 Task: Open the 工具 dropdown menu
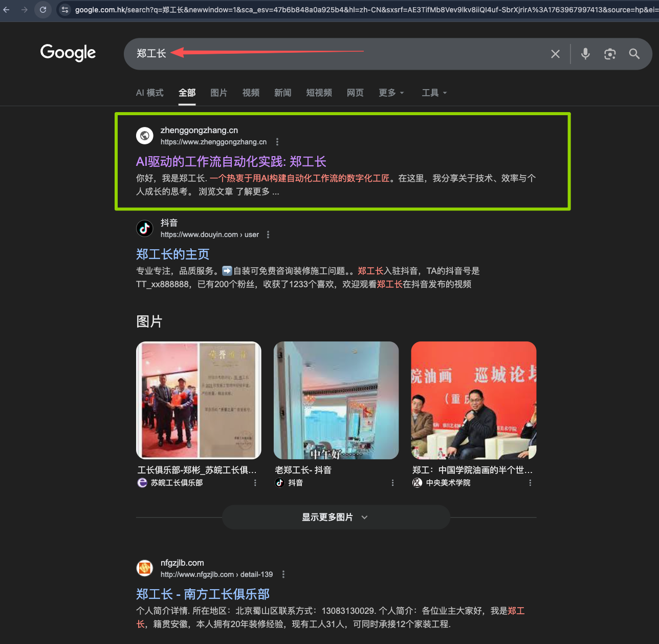click(434, 93)
